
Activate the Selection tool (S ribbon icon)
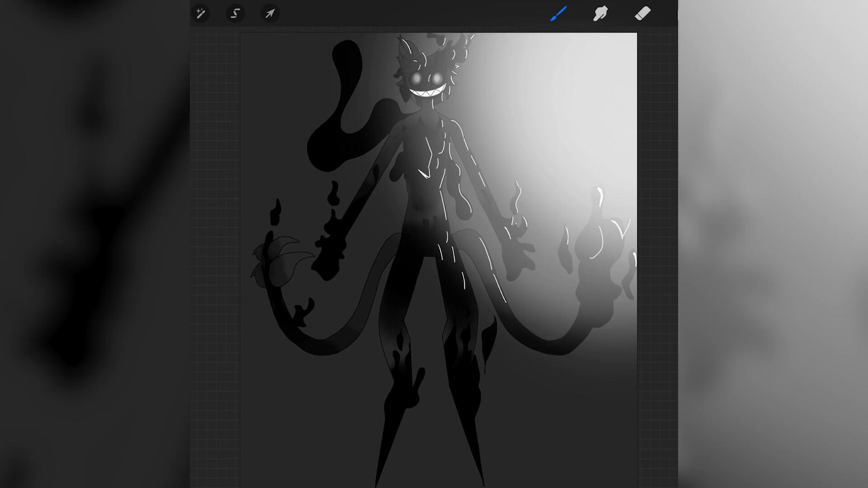coord(235,14)
